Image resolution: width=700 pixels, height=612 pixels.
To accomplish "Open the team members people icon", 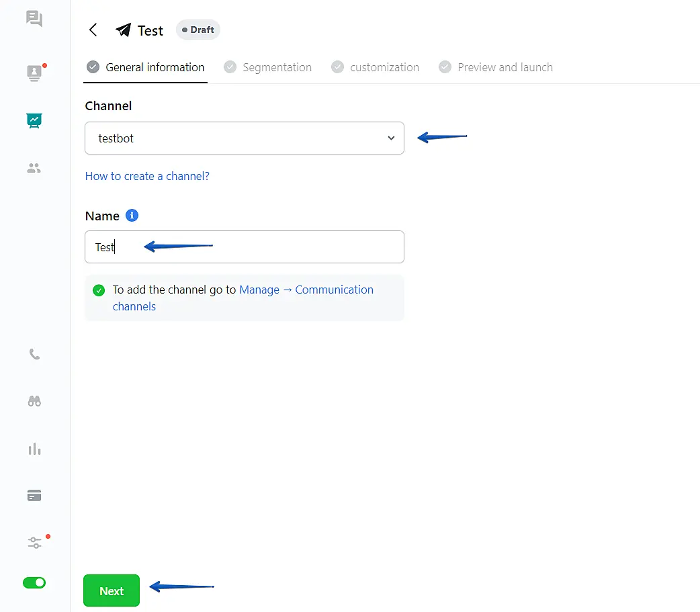I will point(34,168).
